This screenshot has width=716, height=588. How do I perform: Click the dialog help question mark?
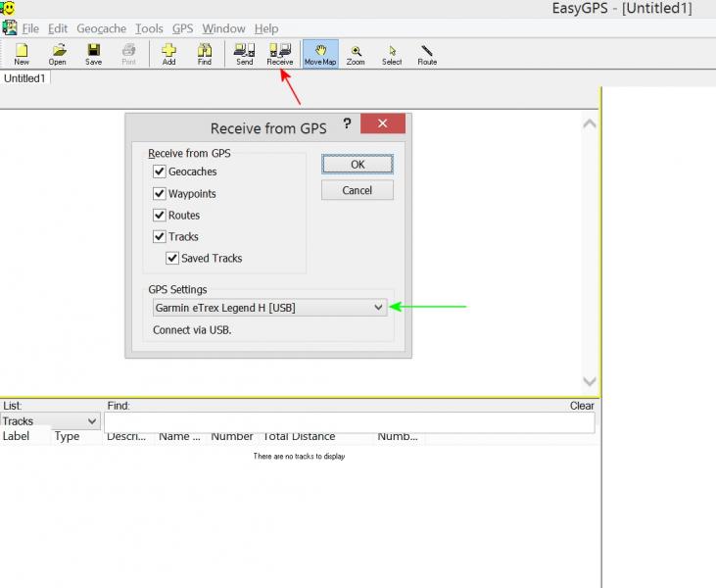coord(347,123)
